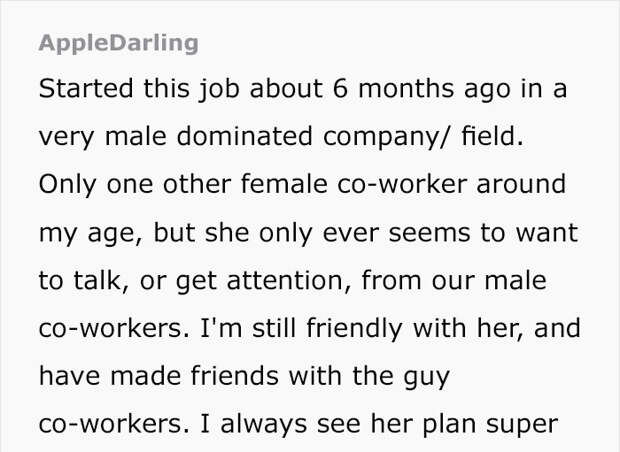620x452 pixels.
Task: Open the AppleDarling user profile
Action: [x=118, y=43]
